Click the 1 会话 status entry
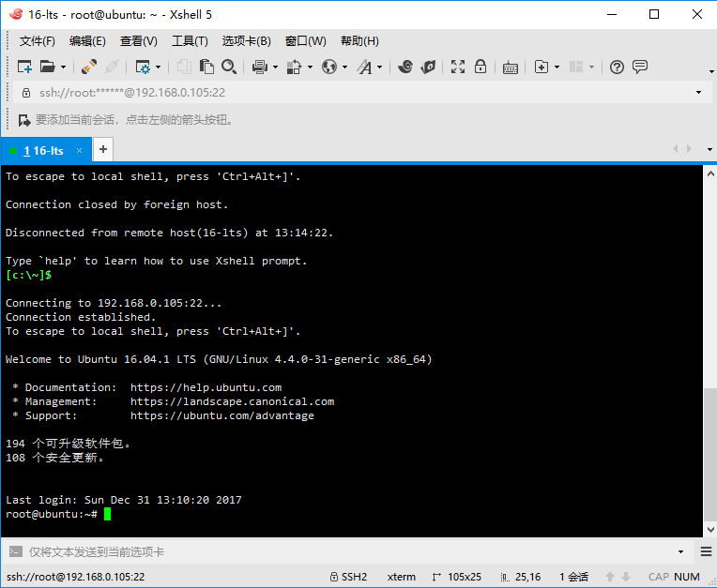Screen dimensions: 717x588 [x=573, y=577]
